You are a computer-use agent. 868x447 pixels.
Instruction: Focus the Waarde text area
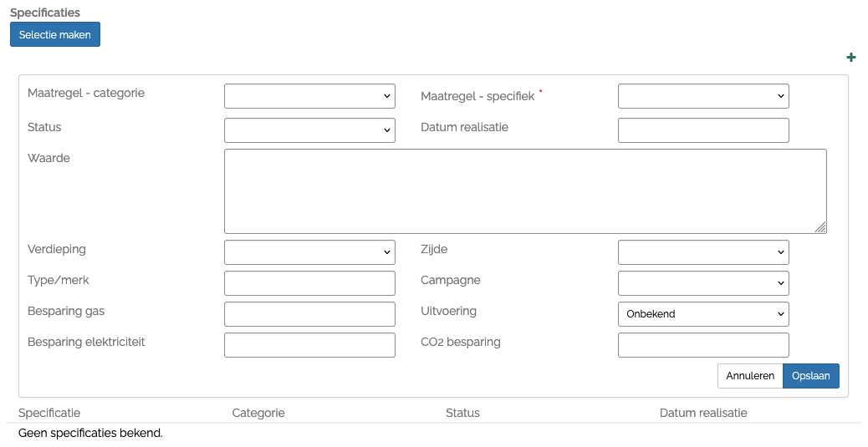[525, 191]
